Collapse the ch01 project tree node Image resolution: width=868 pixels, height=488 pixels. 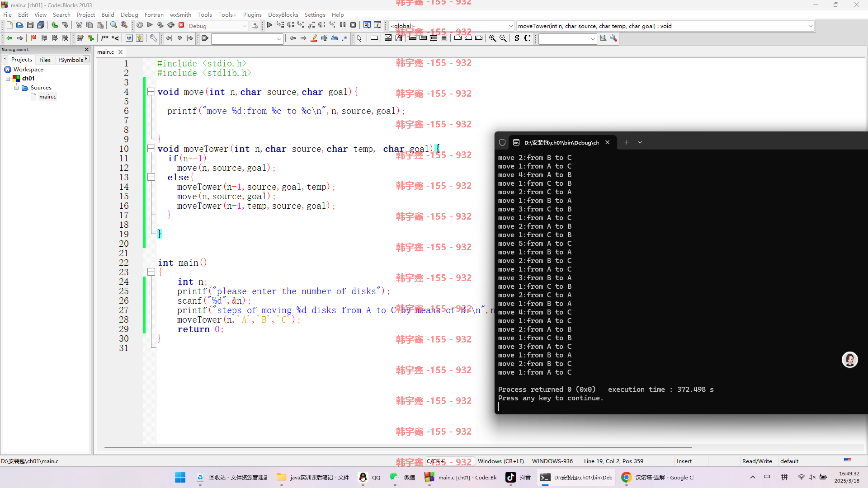click(8, 79)
